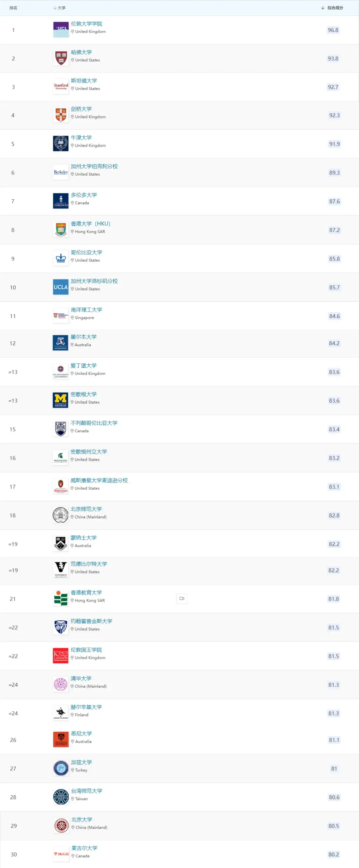The image size is (359, 868).
Task: Open the 台湾师范大学 link
Action: click(86, 790)
